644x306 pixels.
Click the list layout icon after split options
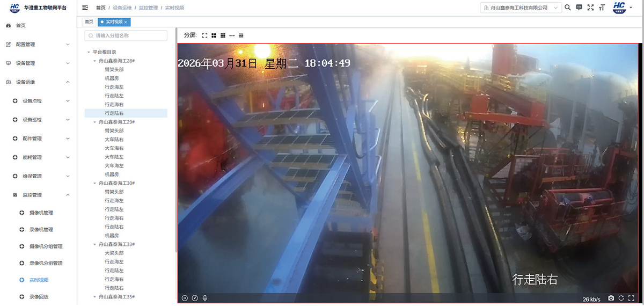pyautogui.click(x=241, y=35)
